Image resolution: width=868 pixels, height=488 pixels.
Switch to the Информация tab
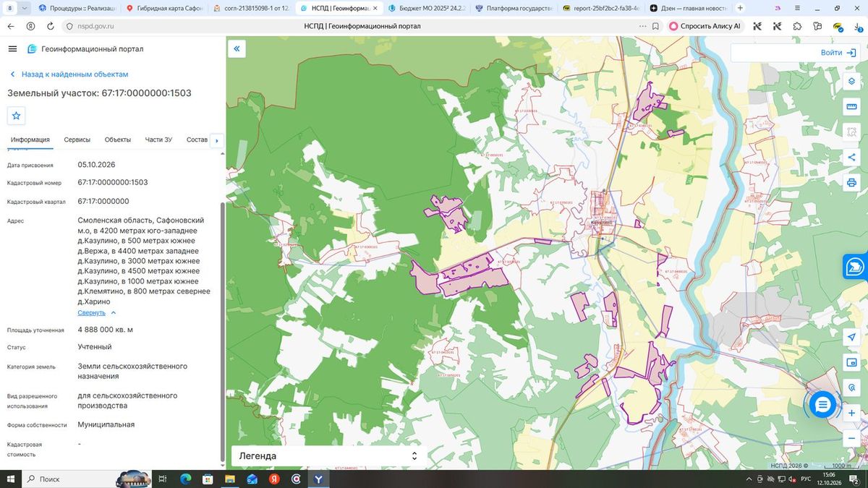(30, 140)
